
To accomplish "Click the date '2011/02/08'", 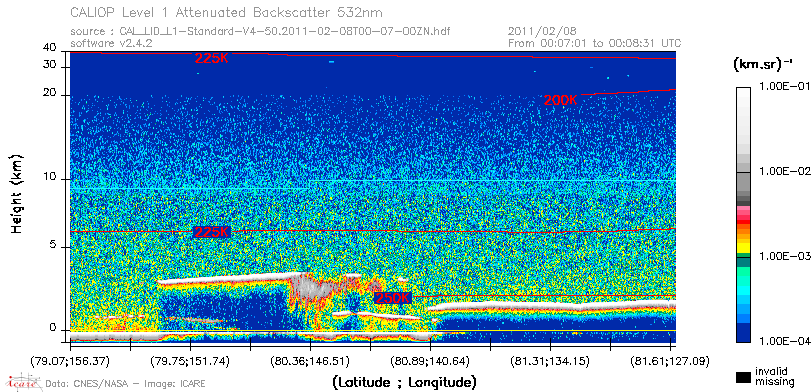I will [x=543, y=32].
